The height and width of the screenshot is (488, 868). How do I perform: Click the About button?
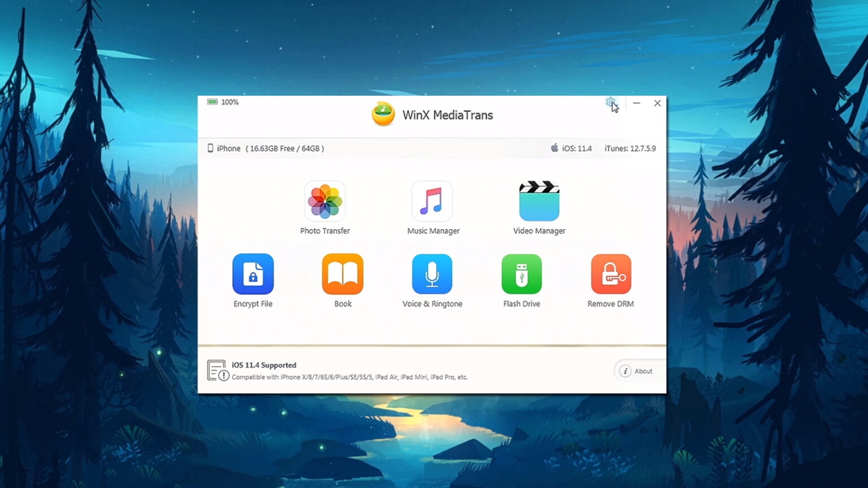click(x=639, y=371)
